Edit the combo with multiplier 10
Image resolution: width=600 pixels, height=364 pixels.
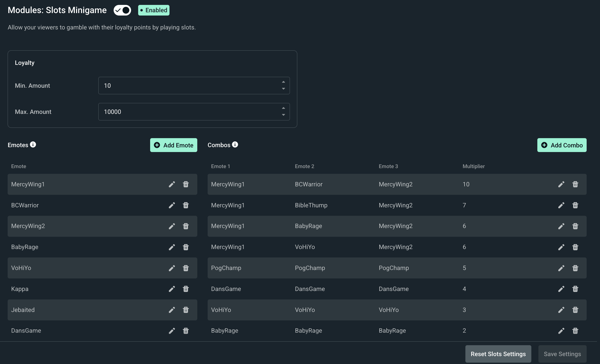point(561,184)
